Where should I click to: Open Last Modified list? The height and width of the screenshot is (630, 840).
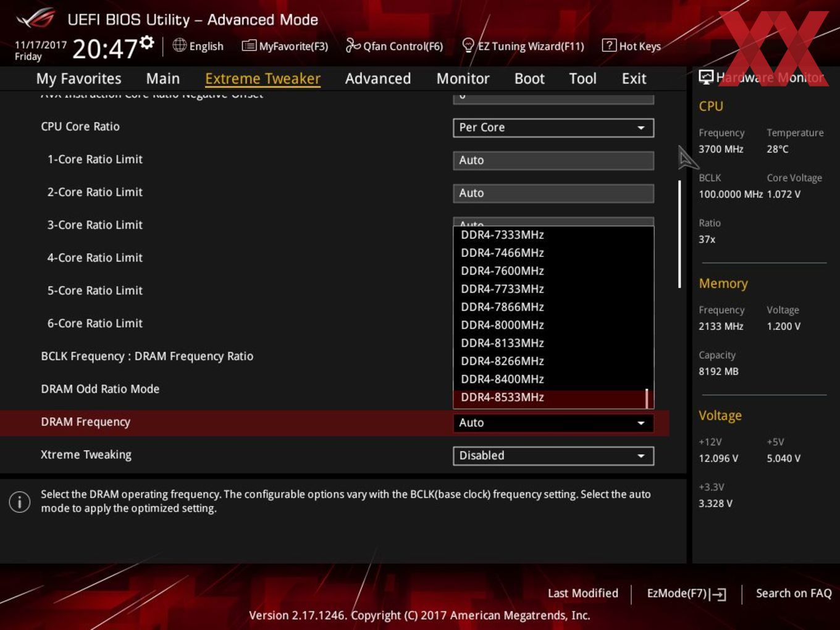(582, 593)
